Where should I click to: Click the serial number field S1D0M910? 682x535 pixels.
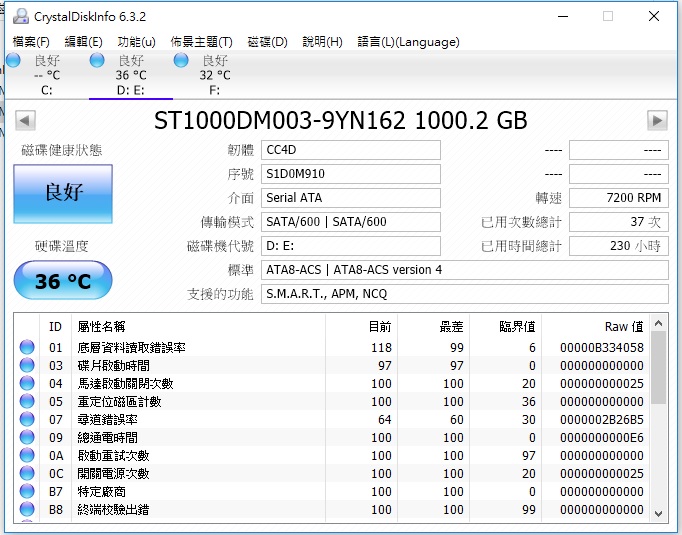click(x=351, y=174)
